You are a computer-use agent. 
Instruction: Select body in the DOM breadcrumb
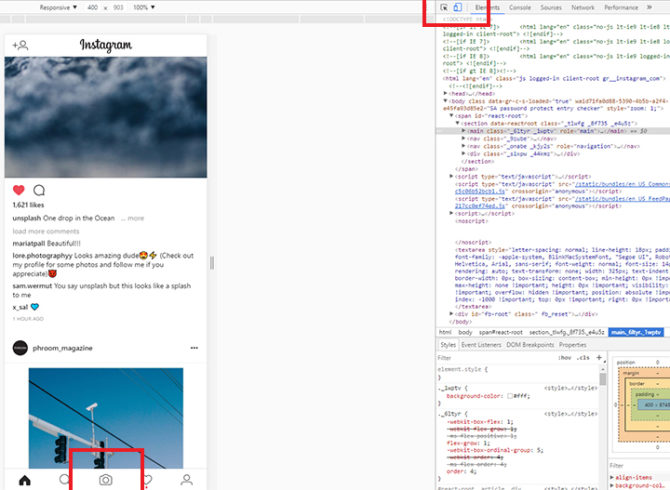[x=465, y=332]
